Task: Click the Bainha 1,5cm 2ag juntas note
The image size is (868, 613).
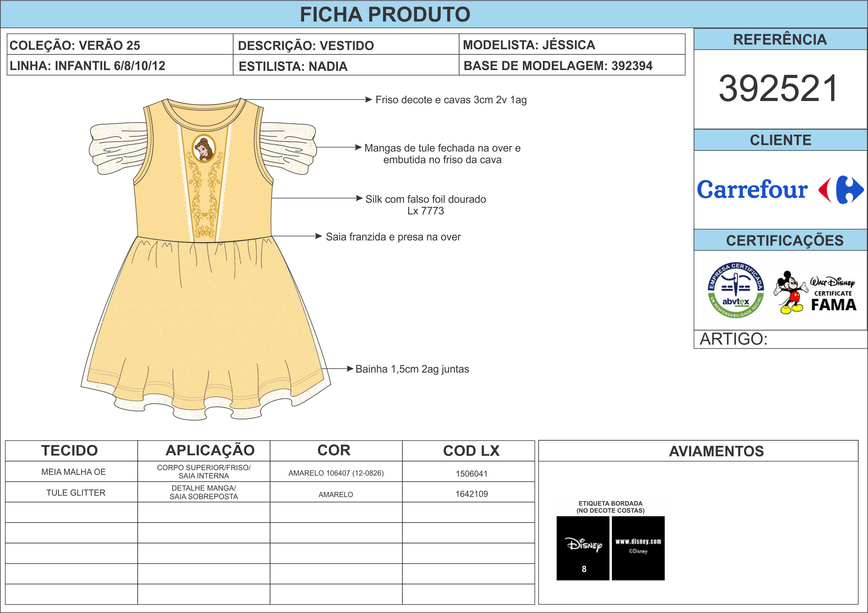Action: pos(412,369)
